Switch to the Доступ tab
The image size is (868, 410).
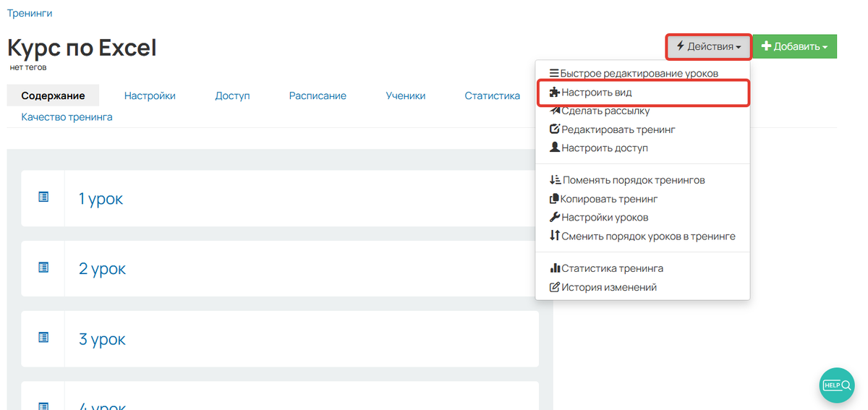(232, 95)
